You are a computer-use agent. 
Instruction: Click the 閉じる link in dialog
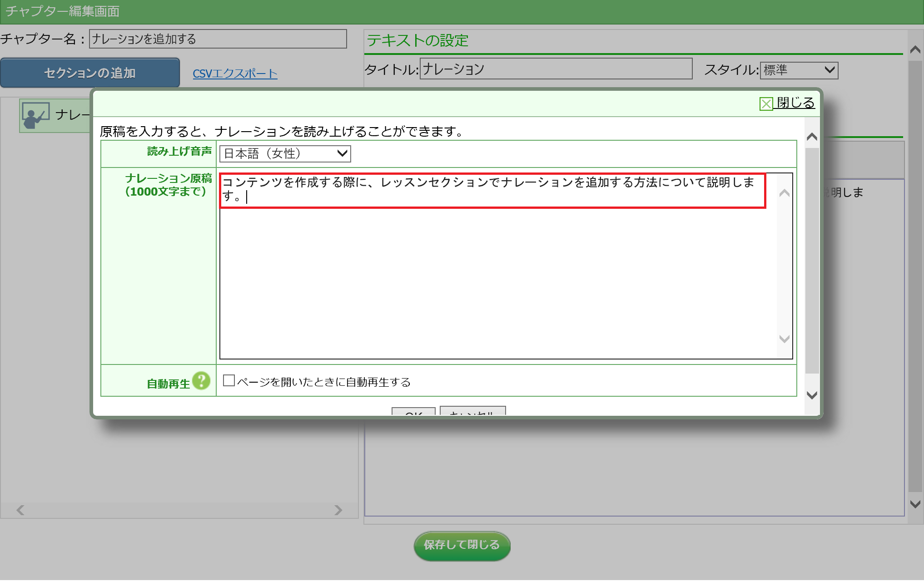tap(795, 103)
